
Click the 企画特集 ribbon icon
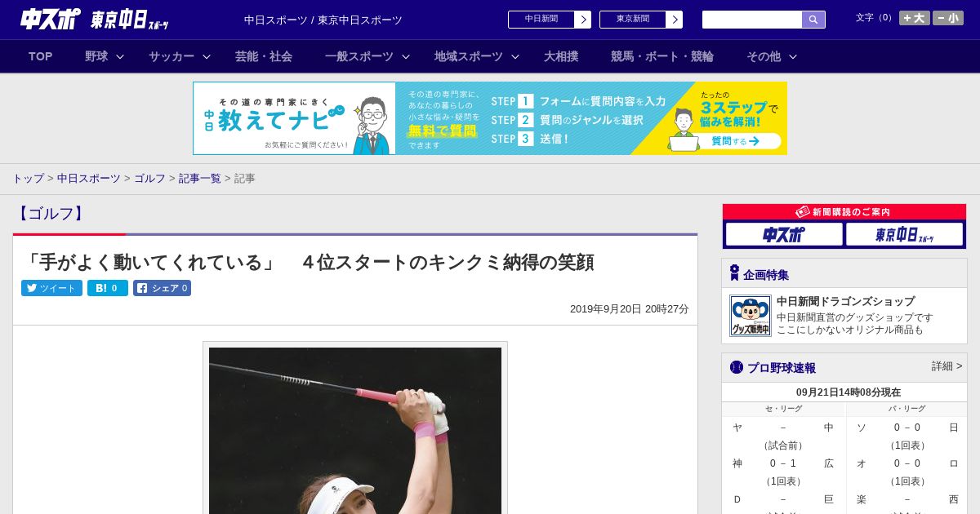pyautogui.click(x=734, y=273)
